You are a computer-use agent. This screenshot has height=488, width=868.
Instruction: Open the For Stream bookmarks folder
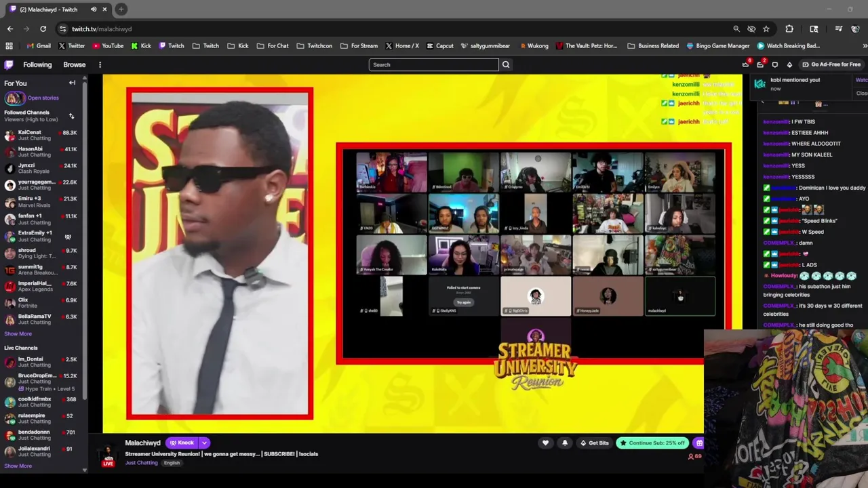[x=358, y=46]
